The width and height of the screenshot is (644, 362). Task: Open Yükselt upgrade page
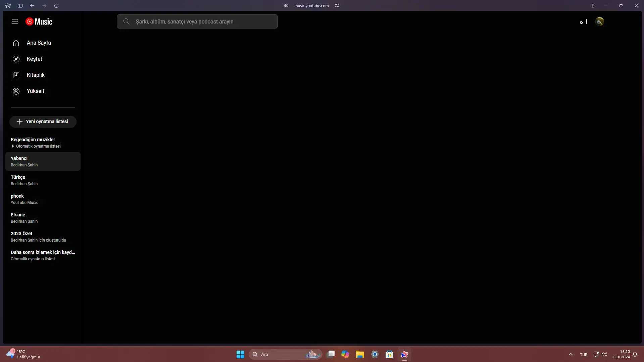coord(43,91)
